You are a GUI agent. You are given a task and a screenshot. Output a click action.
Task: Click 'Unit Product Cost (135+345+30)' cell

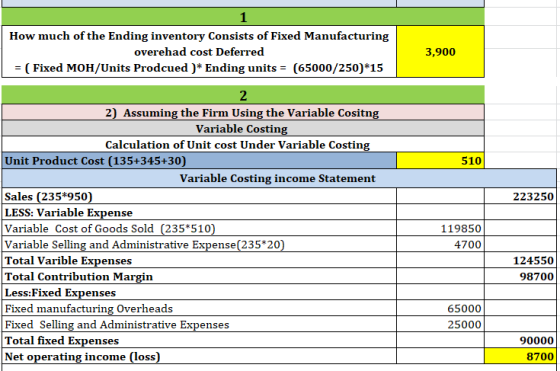(199, 161)
